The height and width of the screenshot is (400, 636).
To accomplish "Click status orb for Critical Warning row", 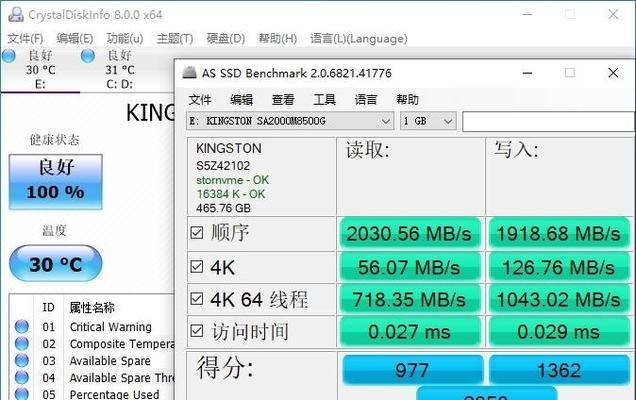I will click(21, 327).
